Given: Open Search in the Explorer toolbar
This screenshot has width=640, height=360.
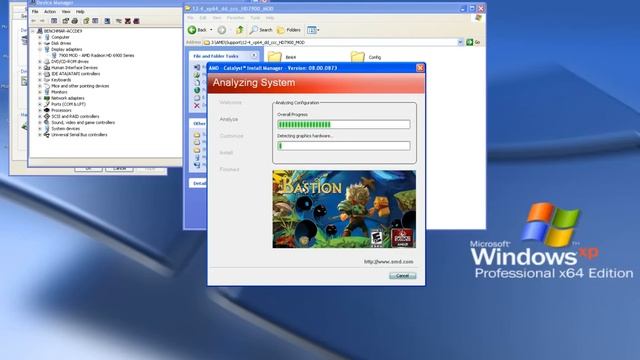Looking at the screenshot, I should tap(261, 30).
